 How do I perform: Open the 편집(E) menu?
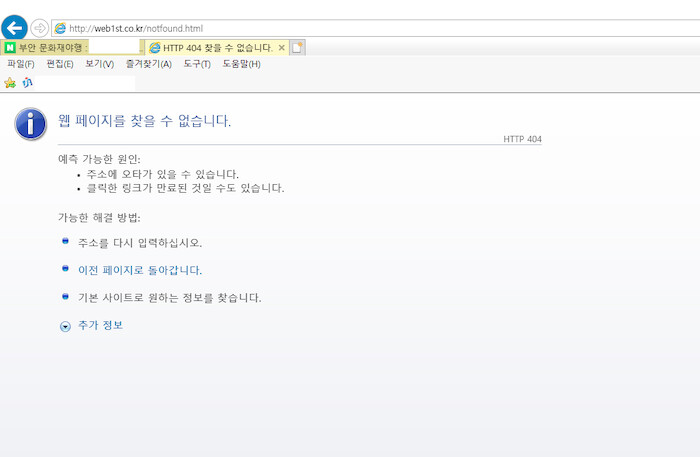[x=60, y=64]
